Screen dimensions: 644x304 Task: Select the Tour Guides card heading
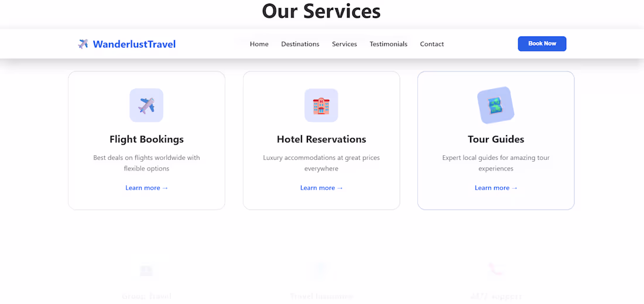click(496, 139)
